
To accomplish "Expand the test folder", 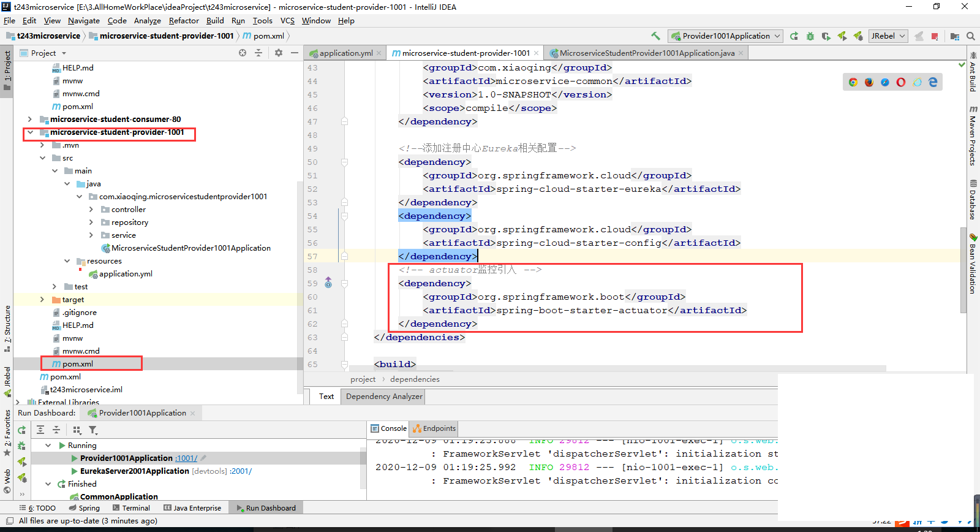I will [55, 287].
